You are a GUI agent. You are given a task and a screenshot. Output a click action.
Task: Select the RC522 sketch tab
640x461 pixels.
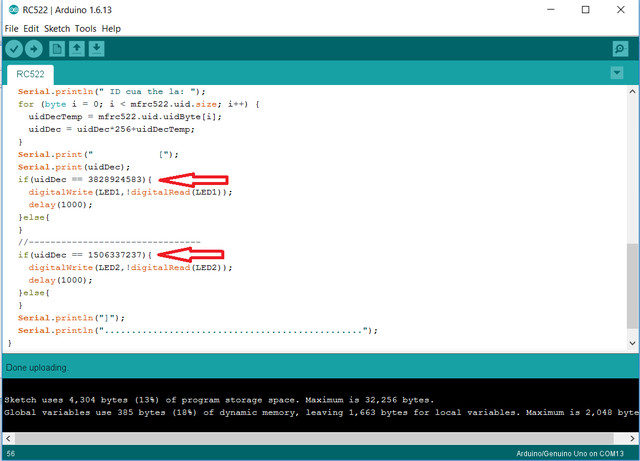[x=31, y=74]
